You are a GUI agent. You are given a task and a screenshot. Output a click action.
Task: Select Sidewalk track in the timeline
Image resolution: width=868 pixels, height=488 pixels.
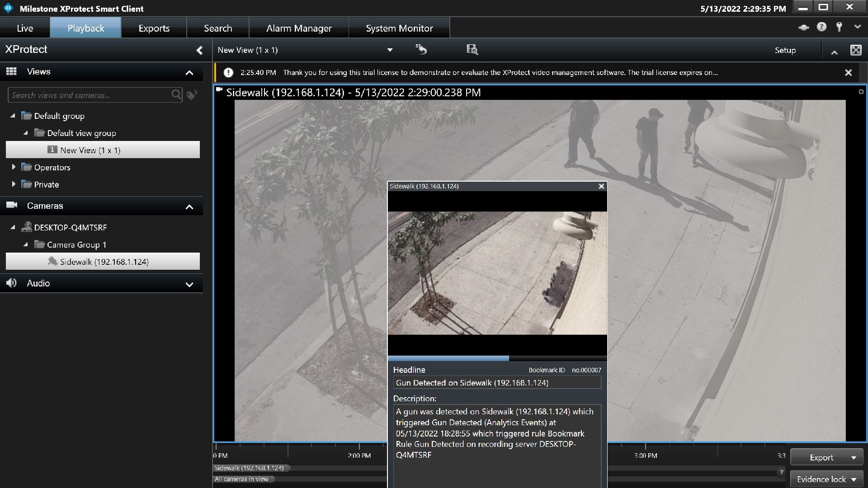click(x=251, y=468)
